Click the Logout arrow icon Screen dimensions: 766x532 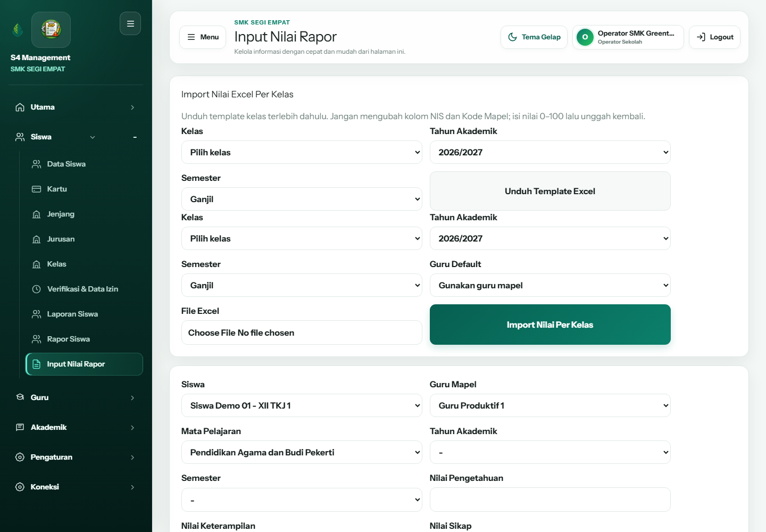[701, 37]
